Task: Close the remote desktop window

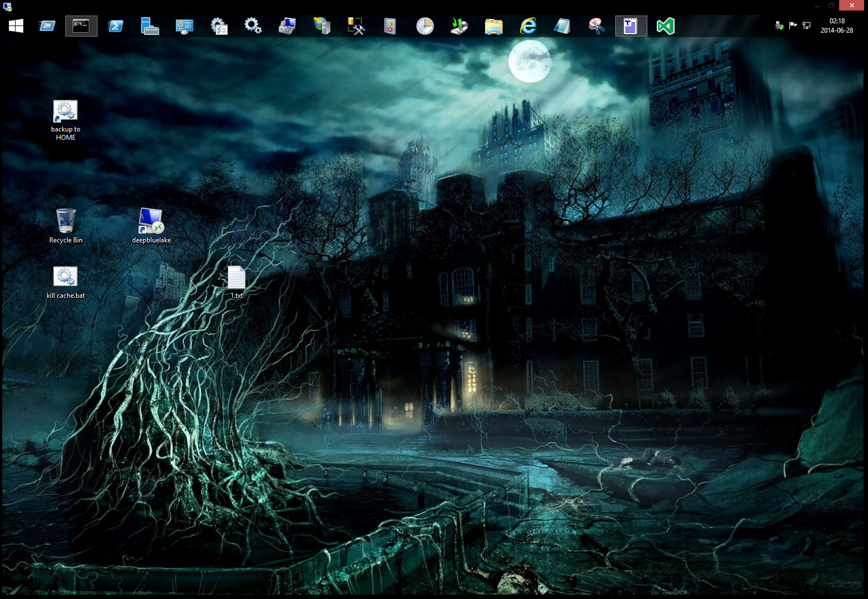Action: [852, 6]
